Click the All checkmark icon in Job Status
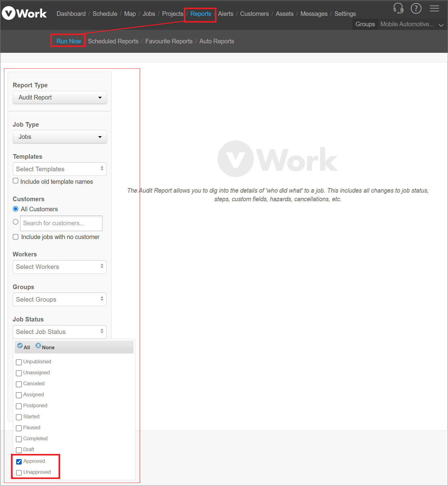 20,346
